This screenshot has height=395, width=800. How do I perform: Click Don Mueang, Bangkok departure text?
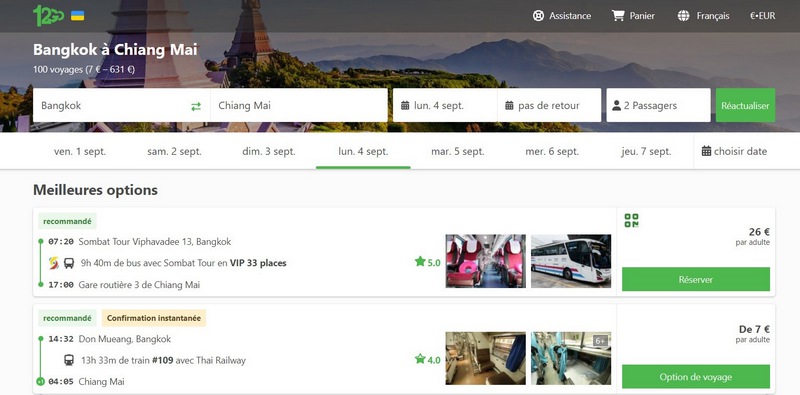click(125, 339)
